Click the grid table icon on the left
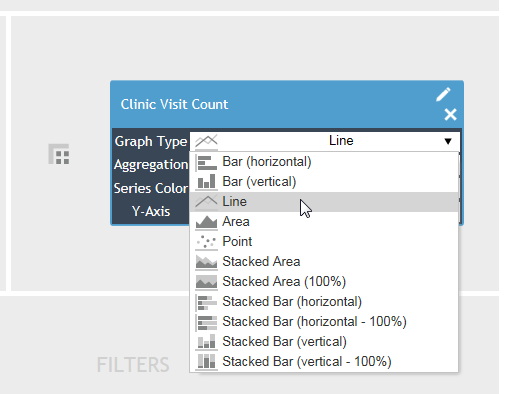 coord(59,154)
